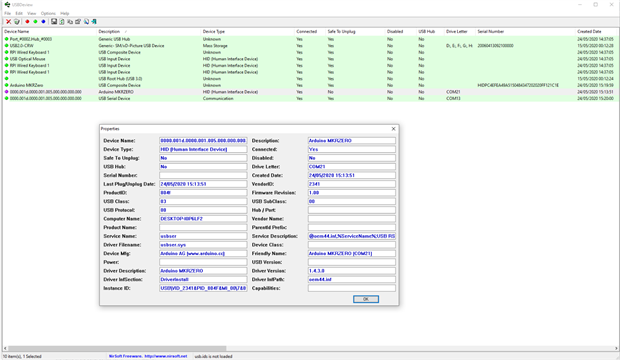Click the USBDeview title bar app icon
Screen dimensions: 620x360
coord(7,5)
